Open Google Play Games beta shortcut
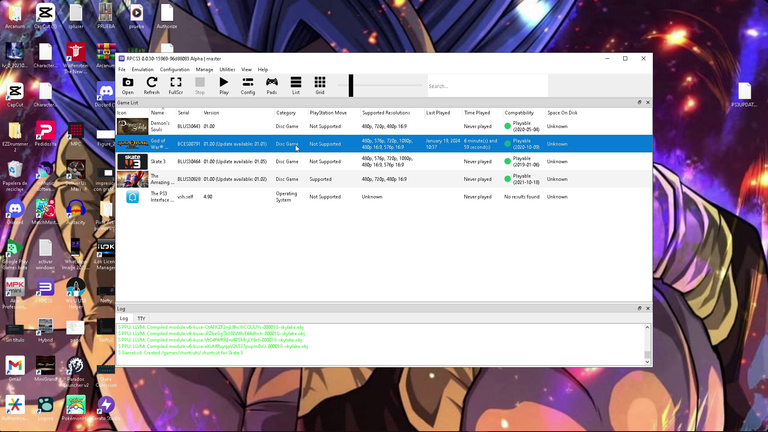The image size is (768, 432). coord(15,255)
